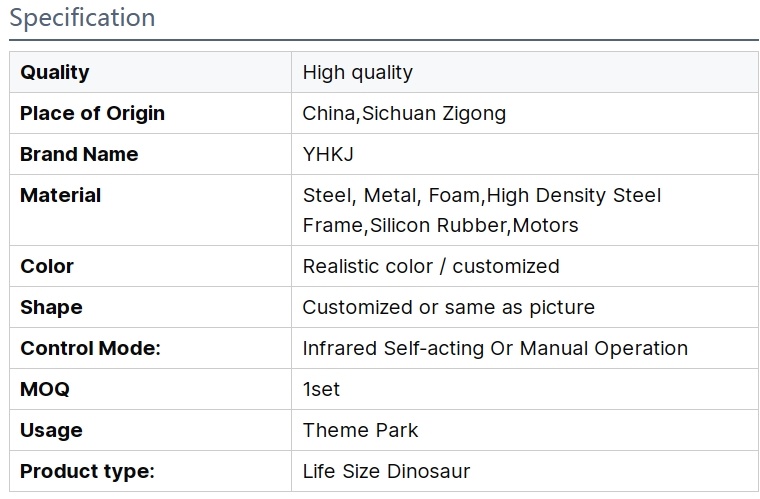Viewport: 760px width, 499px height.
Task: Click the Realistic color / customized value
Action: pyautogui.click(x=431, y=266)
